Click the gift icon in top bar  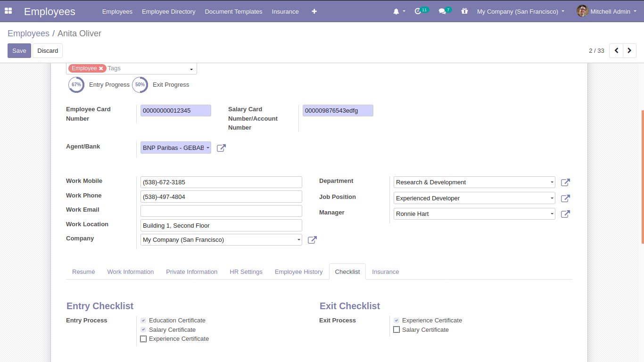[x=464, y=11]
